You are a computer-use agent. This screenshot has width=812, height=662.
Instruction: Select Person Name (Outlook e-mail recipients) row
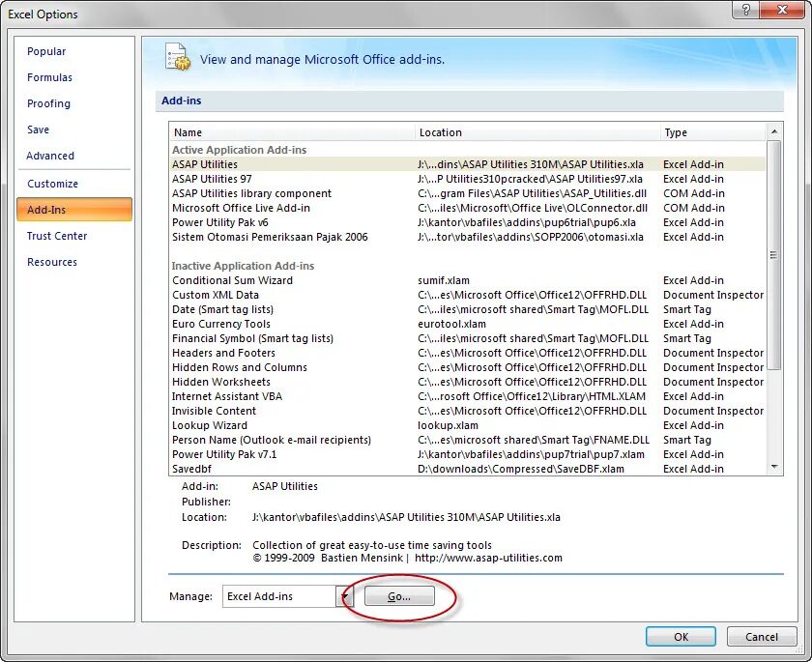pyautogui.click(x=468, y=440)
